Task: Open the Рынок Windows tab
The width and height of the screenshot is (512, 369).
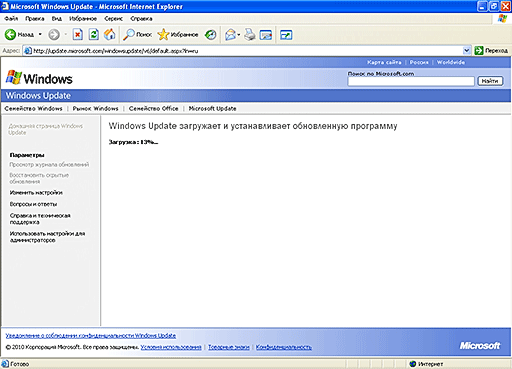Action: tap(95, 109)
